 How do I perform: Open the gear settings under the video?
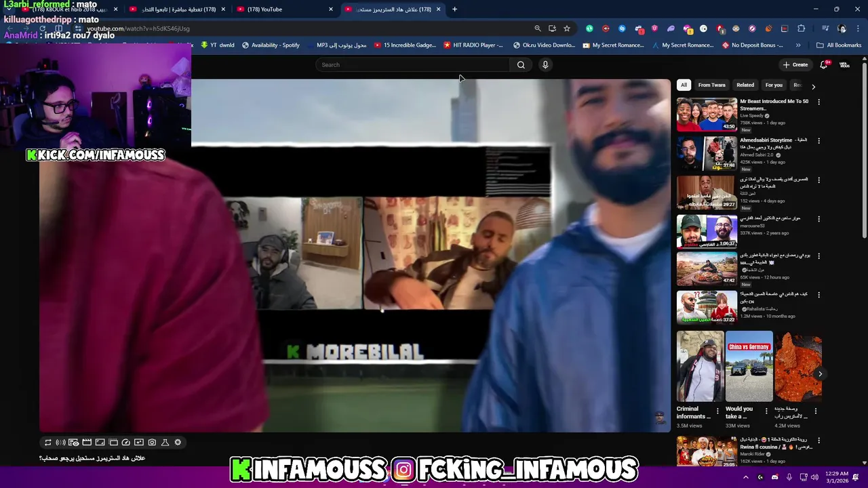(178, 443)
